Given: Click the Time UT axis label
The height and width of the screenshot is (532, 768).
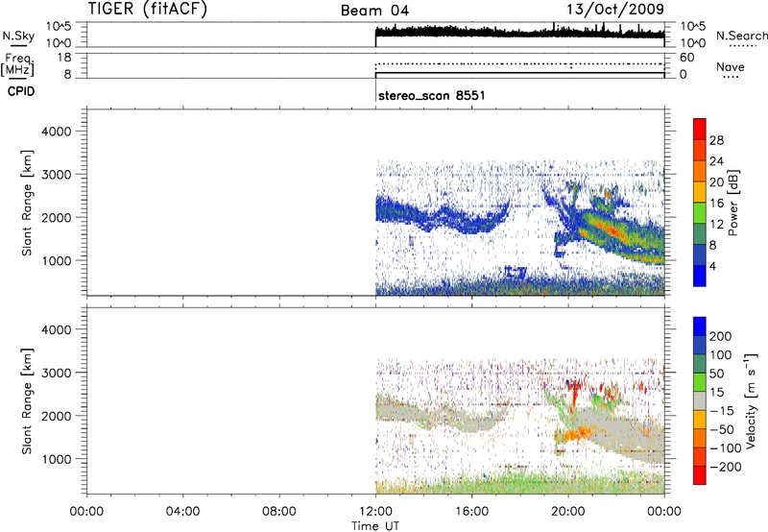Looking at the screenshot, I should point(375,525).
